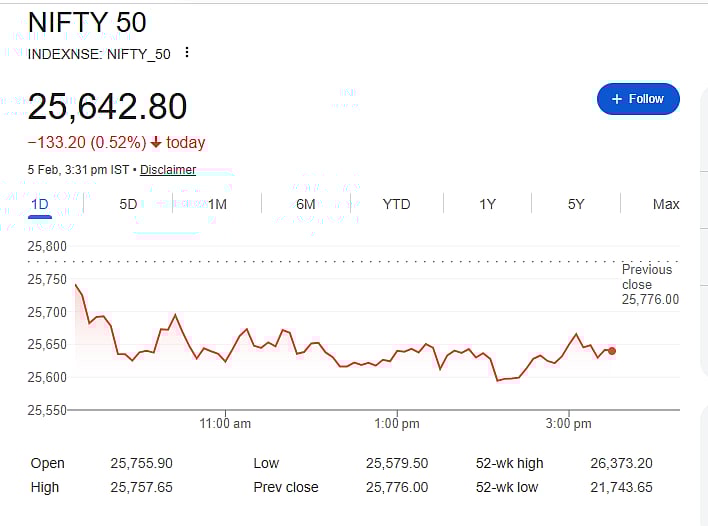Screen dimensions: 708x526
Task: Click the Open value 25,755.90
Action: [x=141, y=463]
